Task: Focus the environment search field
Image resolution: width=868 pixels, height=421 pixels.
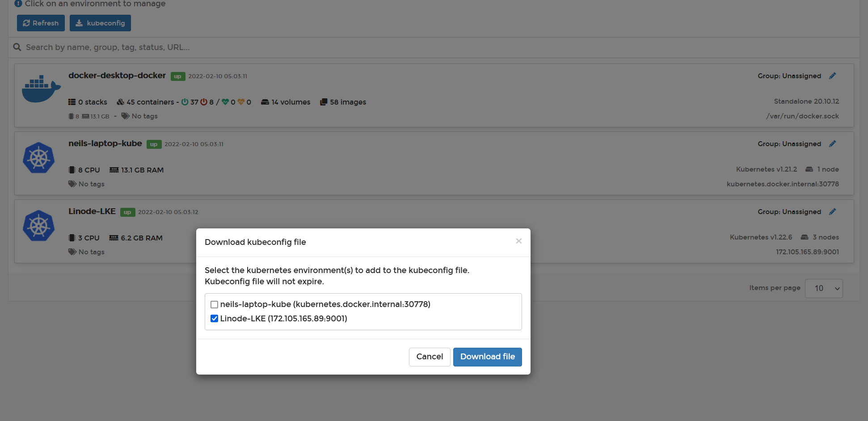Action: (x=434, y=47)
